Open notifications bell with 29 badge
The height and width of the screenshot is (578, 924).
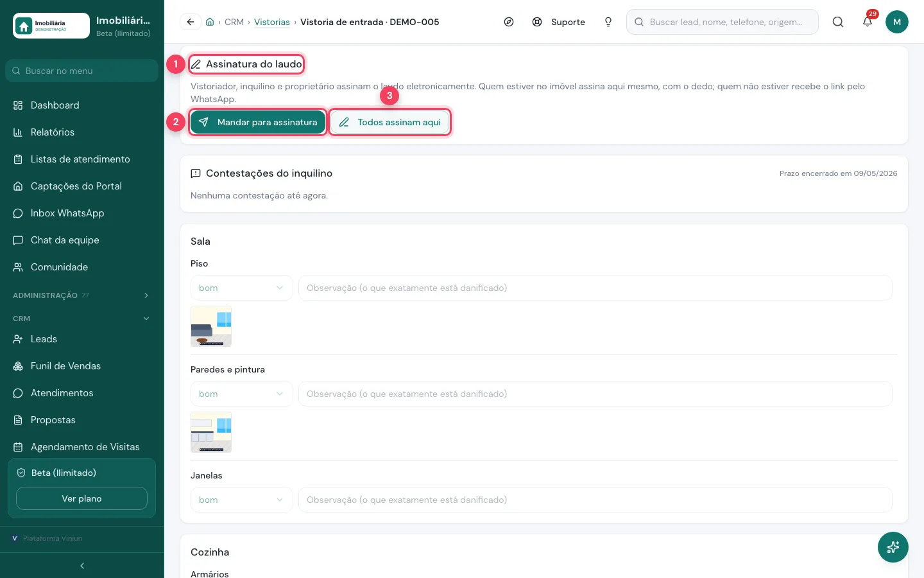(x=868, y=22)
